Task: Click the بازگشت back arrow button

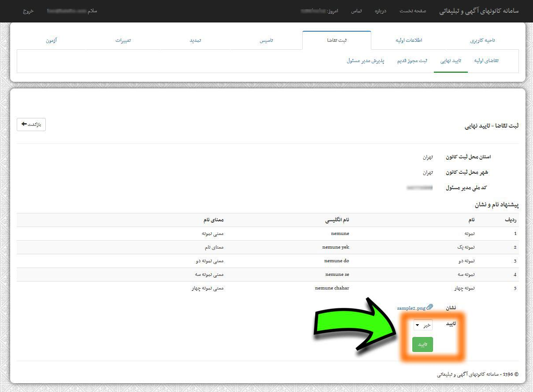Action: tap(31, 125)
